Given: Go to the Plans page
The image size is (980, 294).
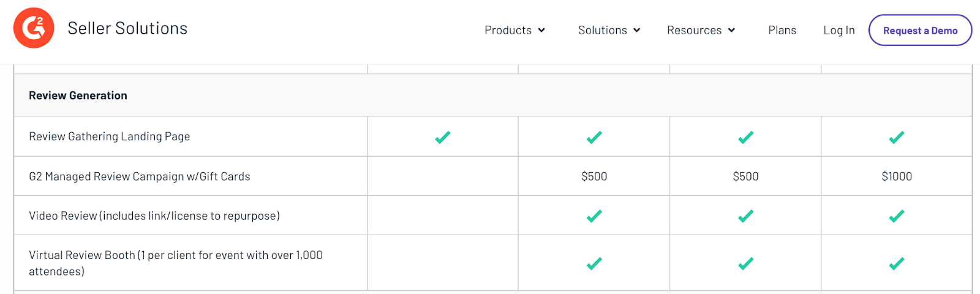Looking at the screenshot, I should tap(782, 30).
